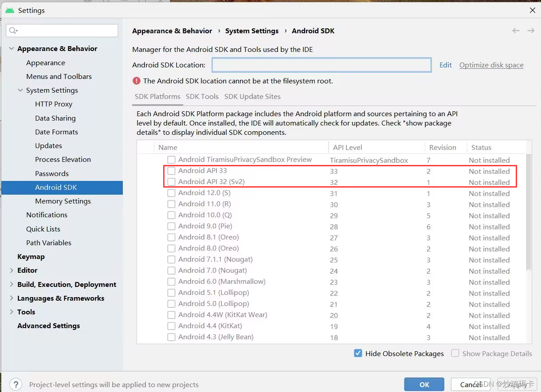The height and width of the screenshot is (392, 541).
Task: Click the OK button
Action: (424, 384)
